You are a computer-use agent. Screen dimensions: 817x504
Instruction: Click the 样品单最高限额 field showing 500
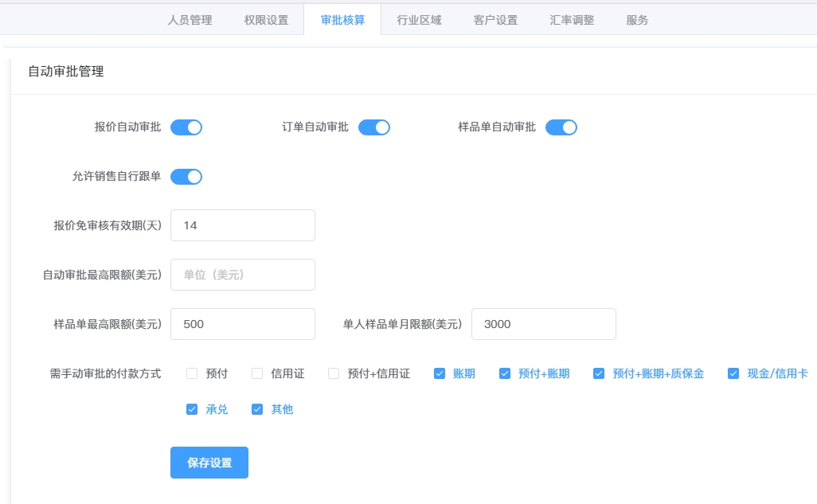click(x=243, y=324)
